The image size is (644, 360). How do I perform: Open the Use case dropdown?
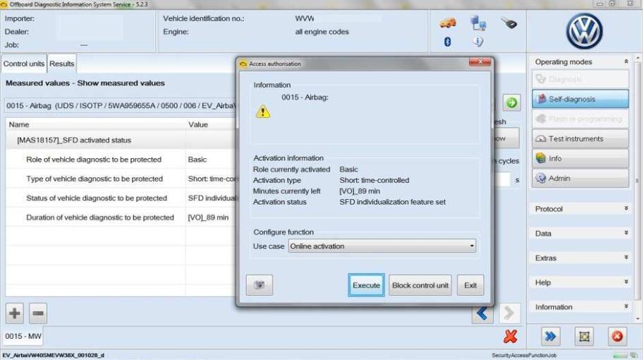[x=382, y=246]
